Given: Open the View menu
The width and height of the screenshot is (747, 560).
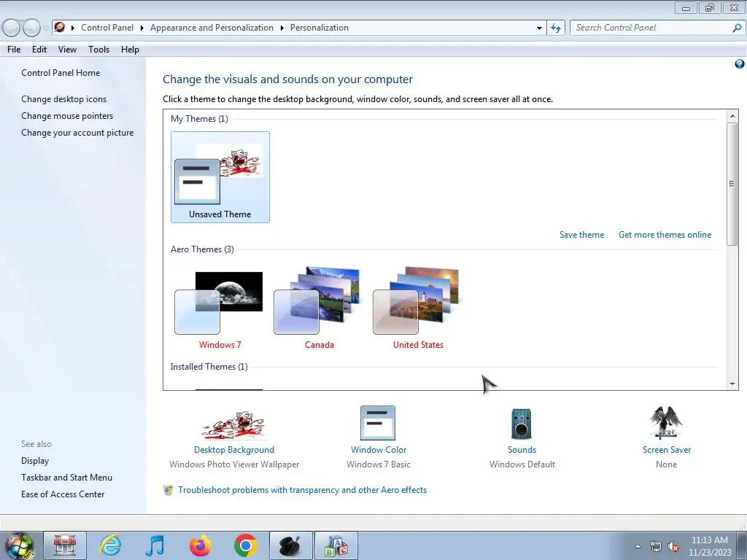Looking at the screenshot, I should click(x=67, y=50).
